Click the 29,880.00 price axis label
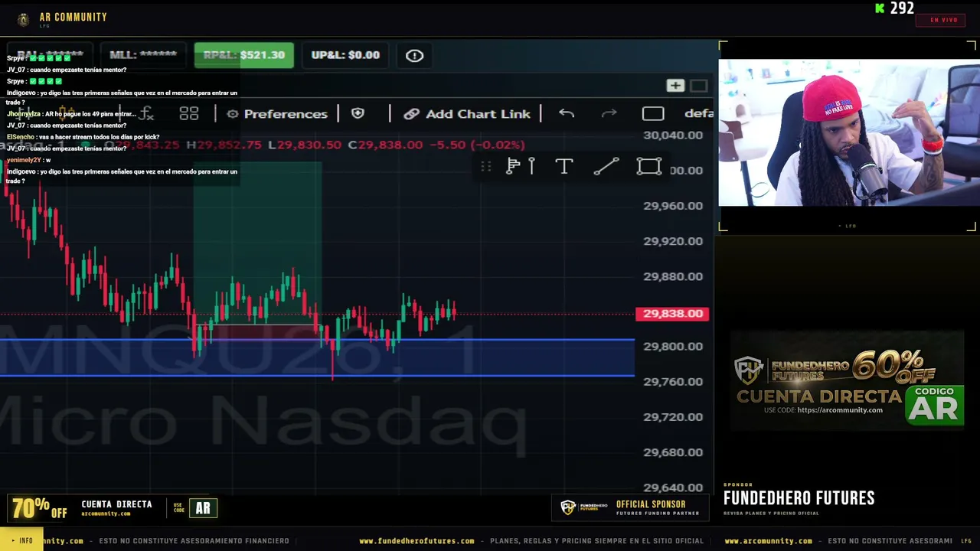The width and height of the screenshot is (980, 551). pyautogui.click(x=673, y=276)
